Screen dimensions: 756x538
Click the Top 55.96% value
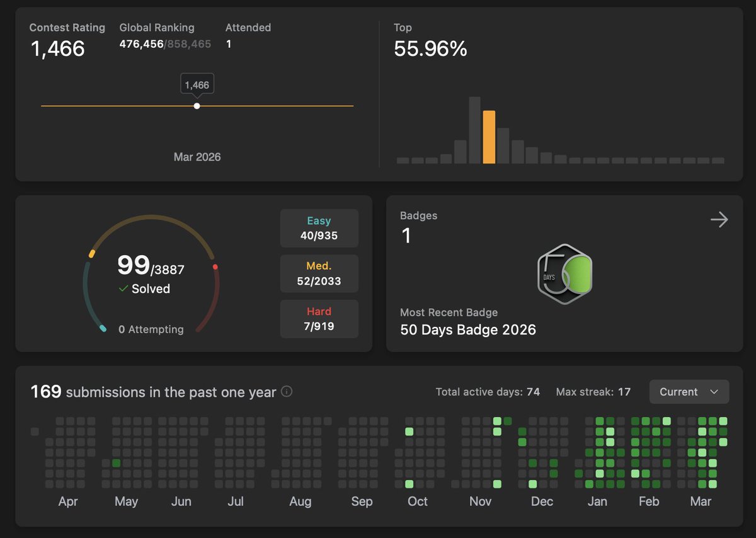tap(430, 49)
